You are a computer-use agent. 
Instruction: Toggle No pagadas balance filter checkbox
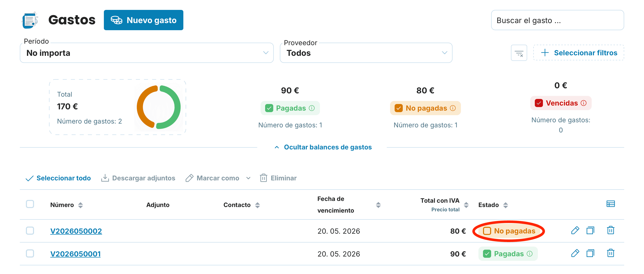(399, 108)
